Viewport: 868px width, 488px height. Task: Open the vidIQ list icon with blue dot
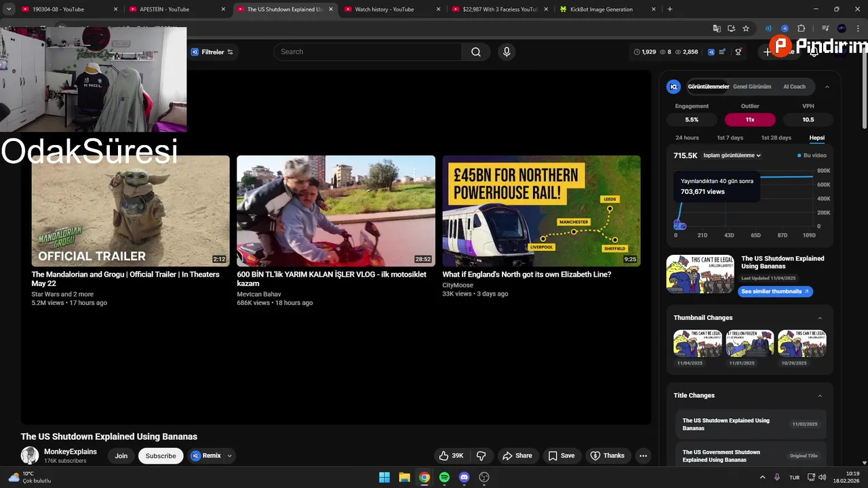[723, 52]
